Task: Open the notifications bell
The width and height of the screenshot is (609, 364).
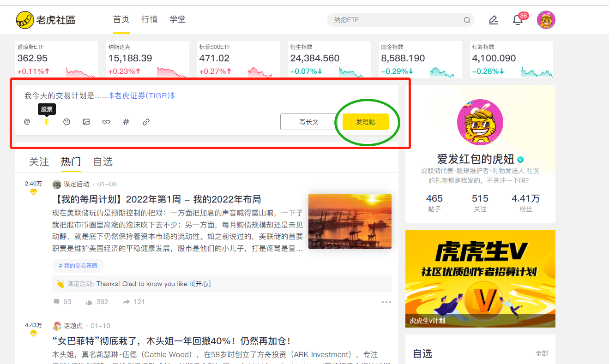Action: [518, 20]
